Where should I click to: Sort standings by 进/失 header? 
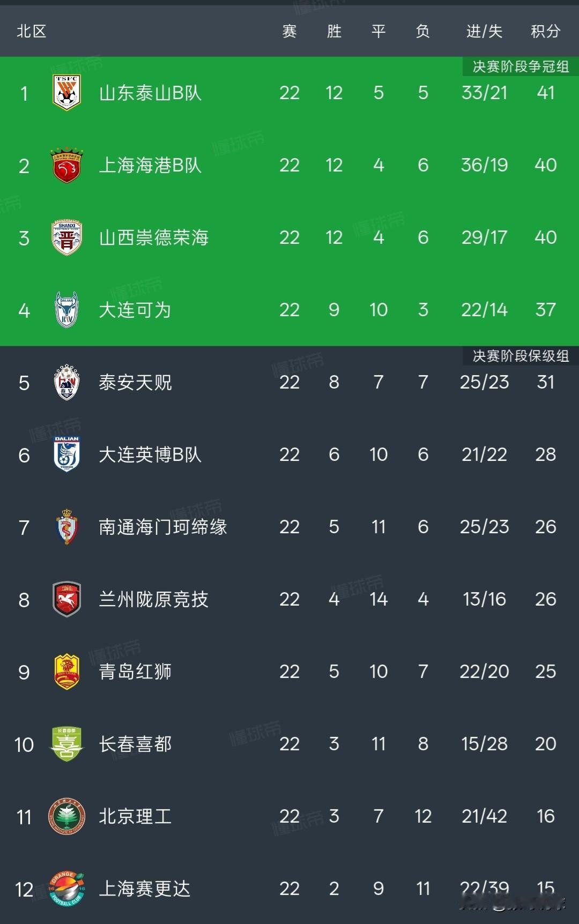[484, 31]
